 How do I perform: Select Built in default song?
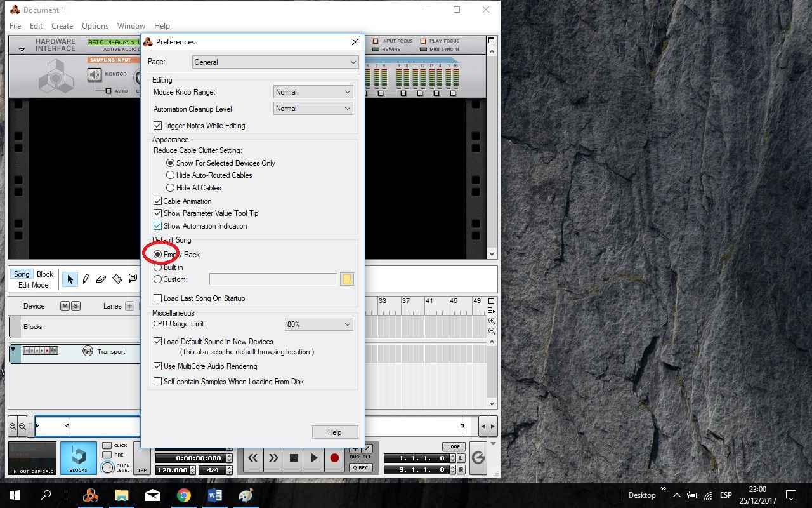(x=158, y=267)
